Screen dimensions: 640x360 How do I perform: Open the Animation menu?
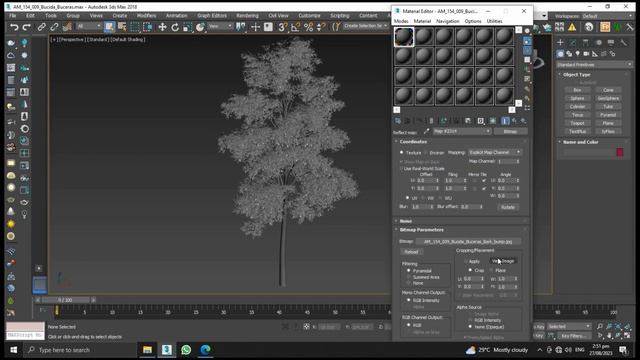click(x=176, y=16)
